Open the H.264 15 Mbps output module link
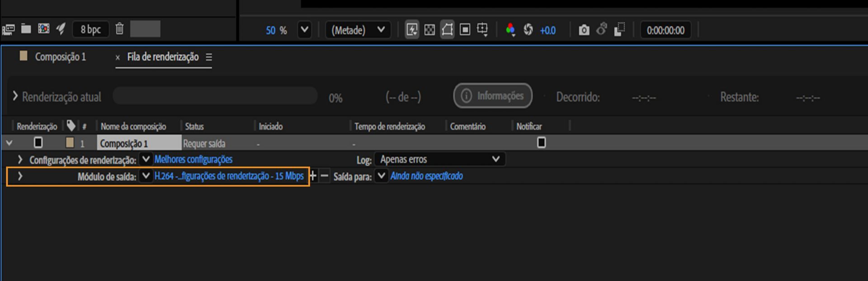Screen dimensions: 868x281 click(229, 176)
